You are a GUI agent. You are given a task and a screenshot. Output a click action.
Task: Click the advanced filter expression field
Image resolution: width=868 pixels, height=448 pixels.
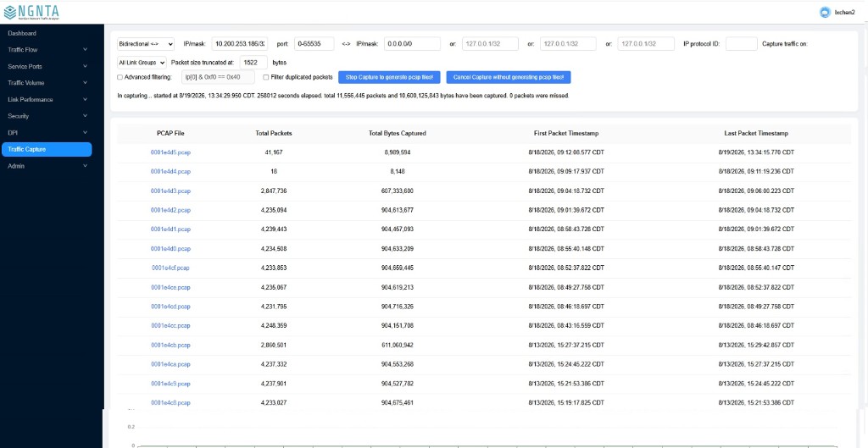point(218,77)
